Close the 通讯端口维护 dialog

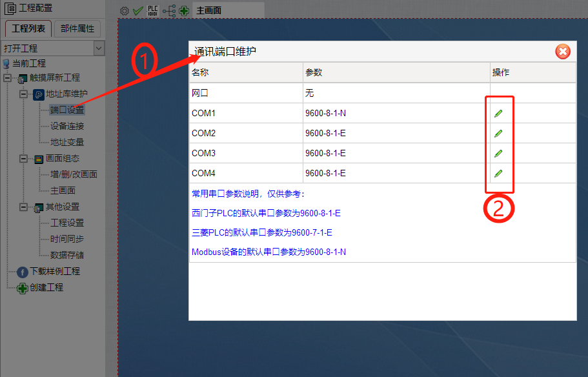point(563,52)
